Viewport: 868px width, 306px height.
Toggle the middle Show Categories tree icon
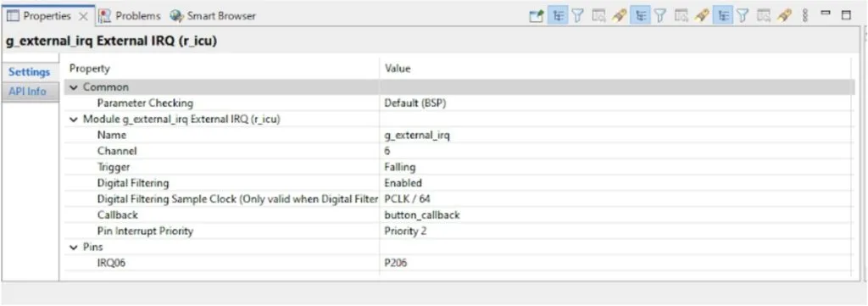[639, 16]
